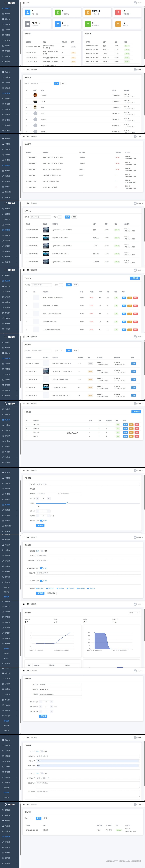
Task: Toggle 短信通知 switch on the 通知配置 screen
Action: (42, 551)
